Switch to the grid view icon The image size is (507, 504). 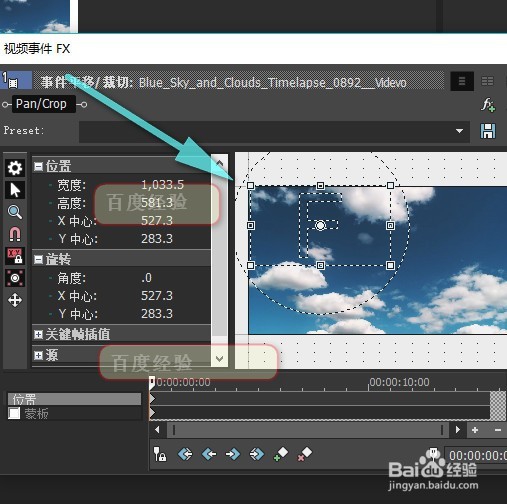[488, 81]
